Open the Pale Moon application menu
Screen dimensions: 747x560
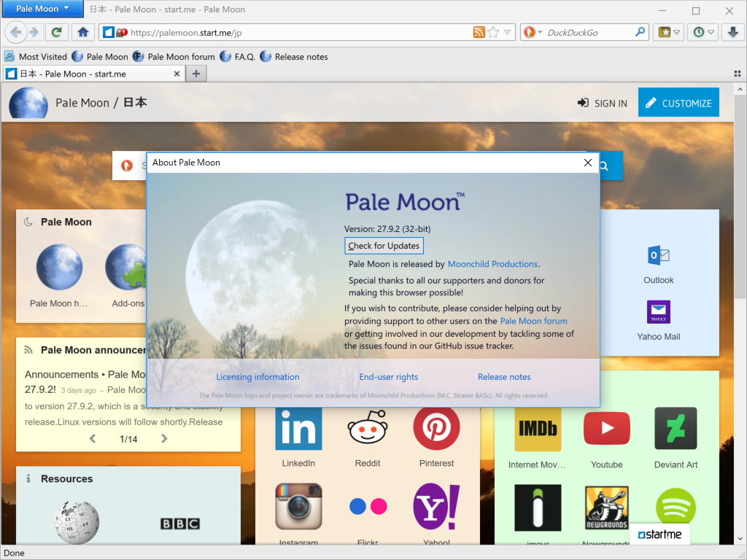coord(42,9)
